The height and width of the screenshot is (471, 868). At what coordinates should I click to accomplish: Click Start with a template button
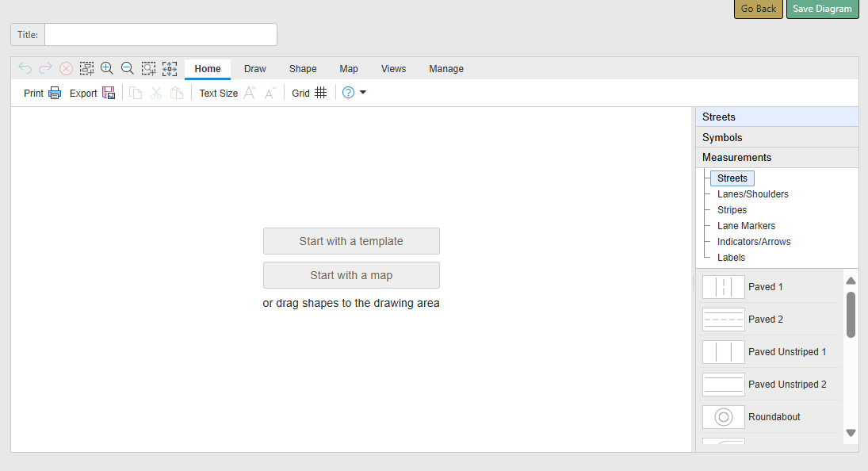tap(351, 241)
